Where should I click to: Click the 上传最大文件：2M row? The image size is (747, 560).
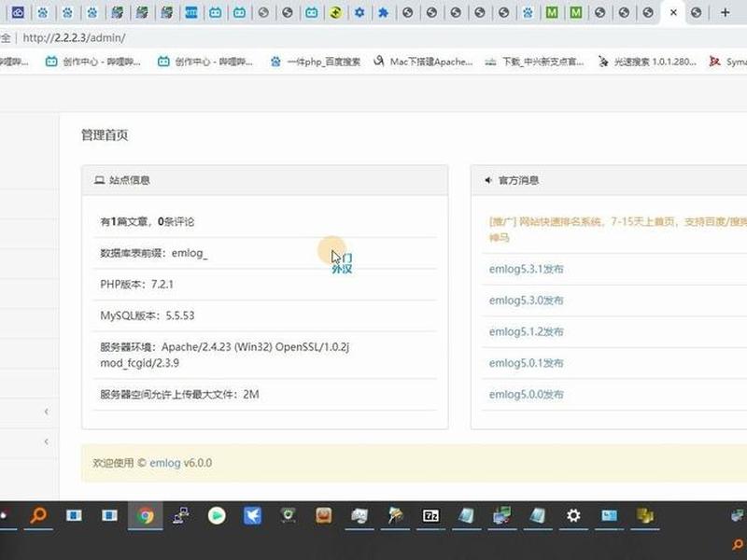point(265,394)
